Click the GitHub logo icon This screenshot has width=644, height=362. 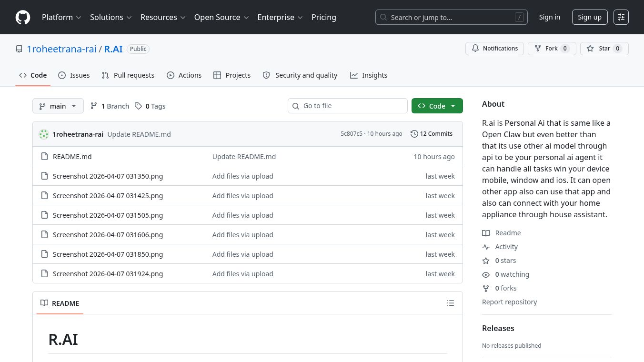pos(23,17)
